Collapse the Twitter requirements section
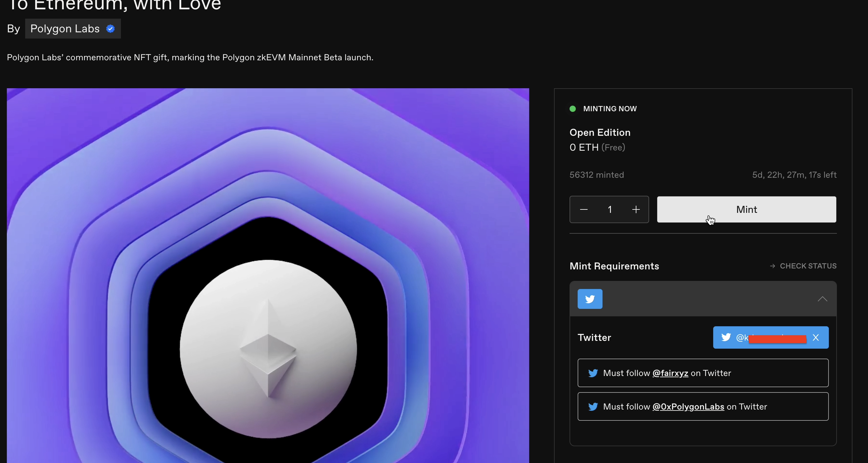 [x=822, y=299]
